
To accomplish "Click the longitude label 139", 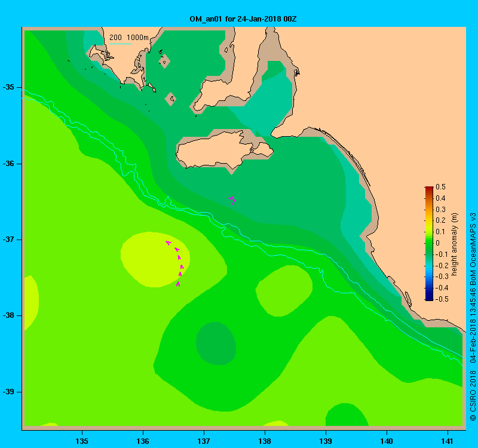I will pyautogui.click(x=326, y=441).
